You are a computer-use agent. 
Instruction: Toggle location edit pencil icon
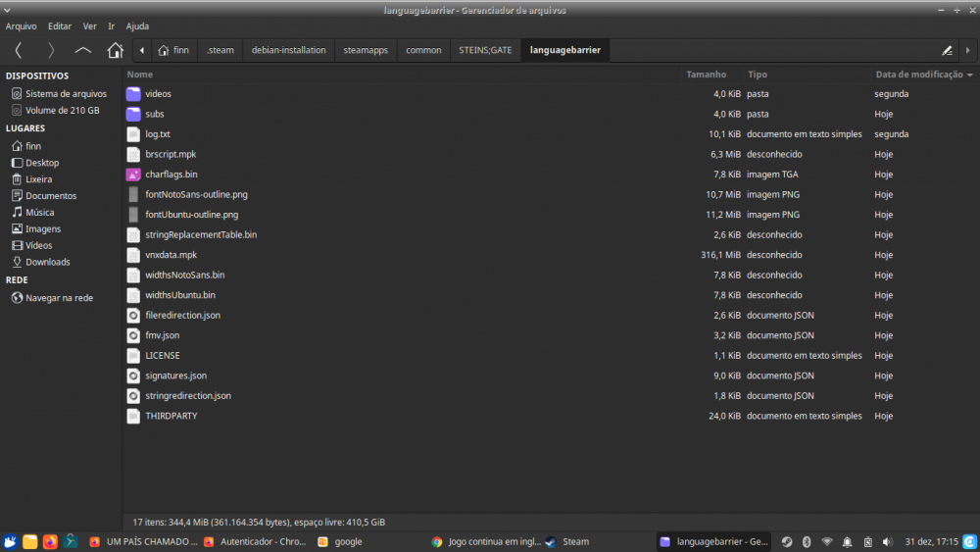click(x=947, y=51)
